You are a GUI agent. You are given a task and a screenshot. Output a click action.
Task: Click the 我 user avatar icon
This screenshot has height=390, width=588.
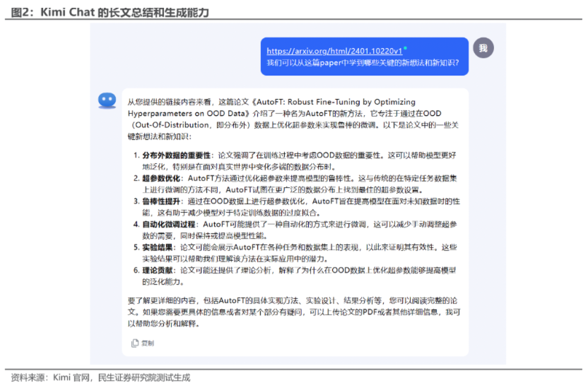click(x=483, y=48)
